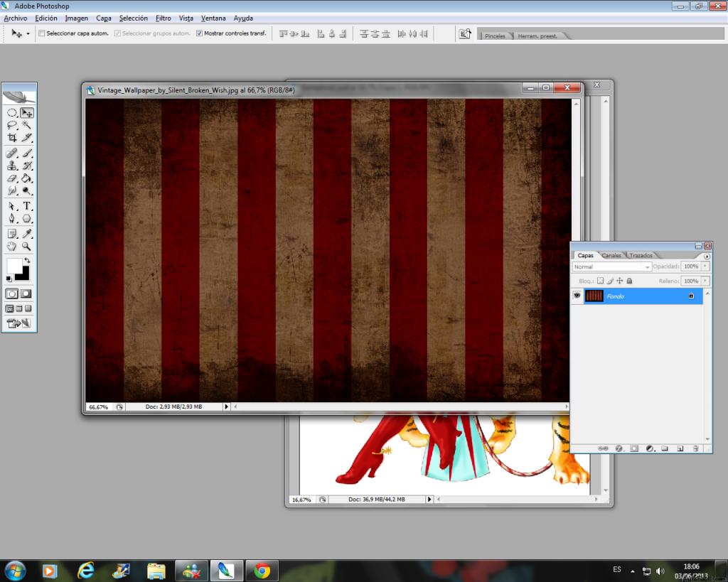Select the Path Selection arrow tool

tap(12, 206)
